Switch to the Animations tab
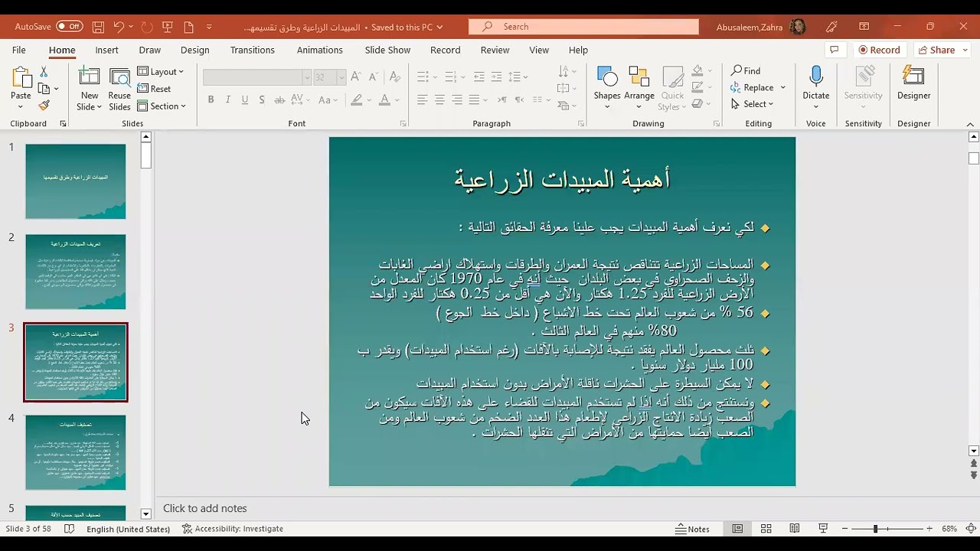 319,50
